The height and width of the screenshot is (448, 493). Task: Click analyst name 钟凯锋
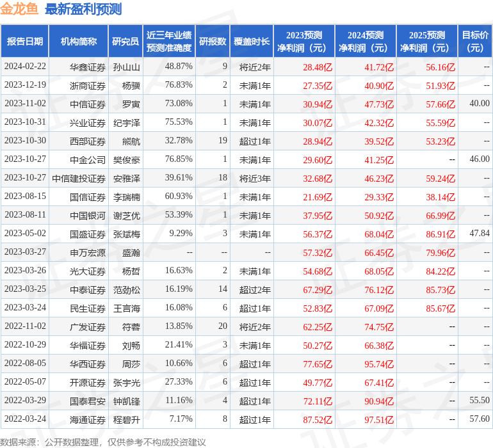click(x=126, y=401)
